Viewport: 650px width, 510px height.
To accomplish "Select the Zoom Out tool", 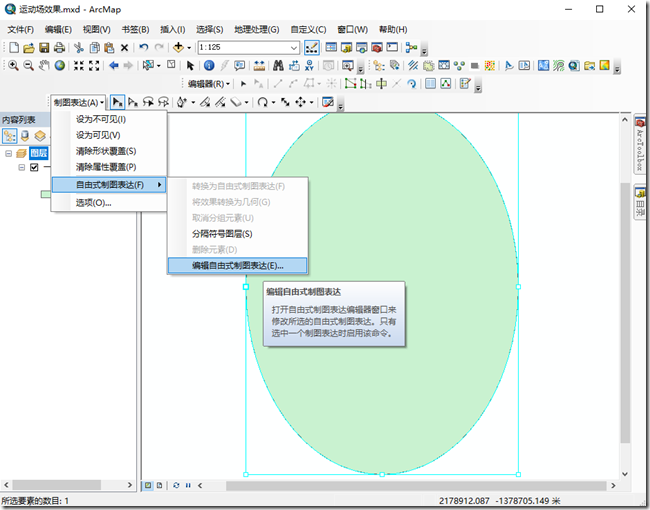I will (28, 66).
